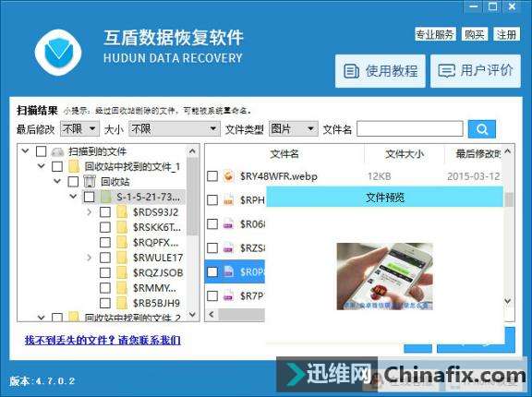Image resolution: width=532 pixels, height=397 pixels.
Task: Select the $RDS93J2 folder icon
Action: point(122,212)
